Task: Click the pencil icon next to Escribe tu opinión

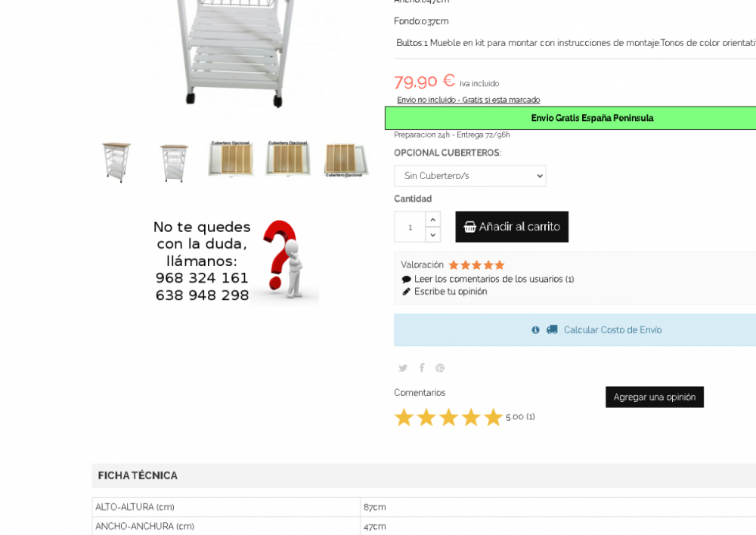Action: tap(406, 292)
